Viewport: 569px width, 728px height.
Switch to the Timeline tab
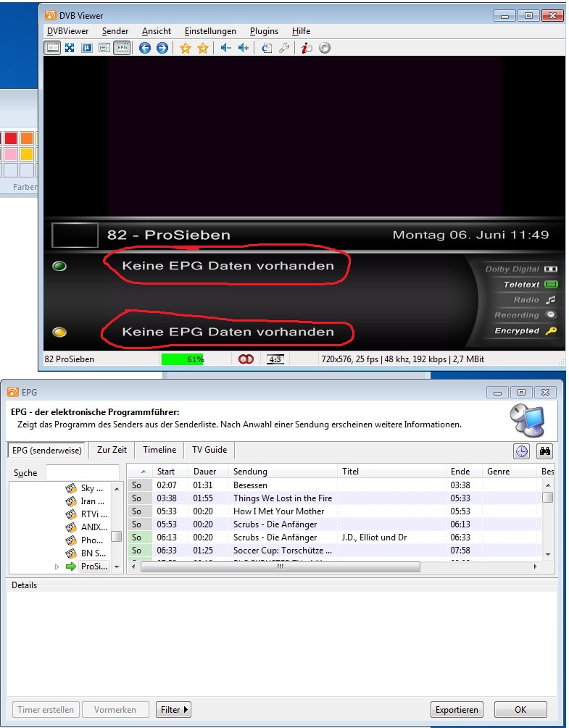(x=159, y=450)
